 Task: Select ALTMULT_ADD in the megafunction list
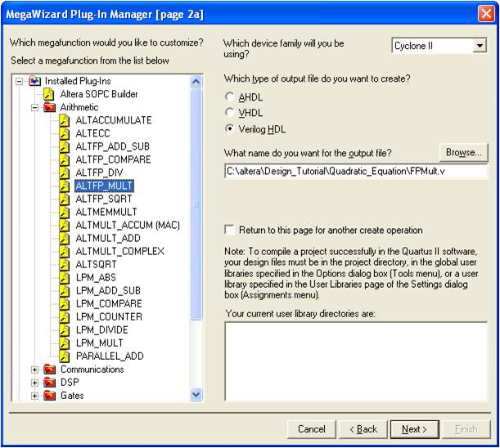tap(108, 239)
